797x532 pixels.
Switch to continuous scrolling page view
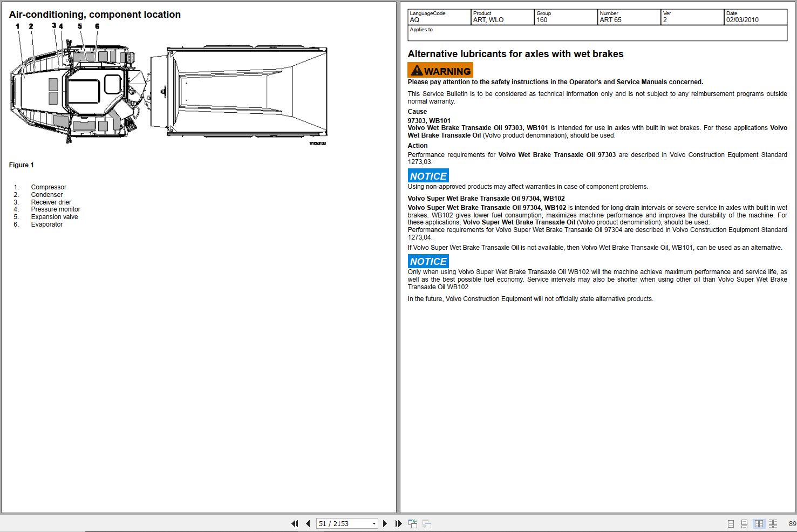(744, 523)
